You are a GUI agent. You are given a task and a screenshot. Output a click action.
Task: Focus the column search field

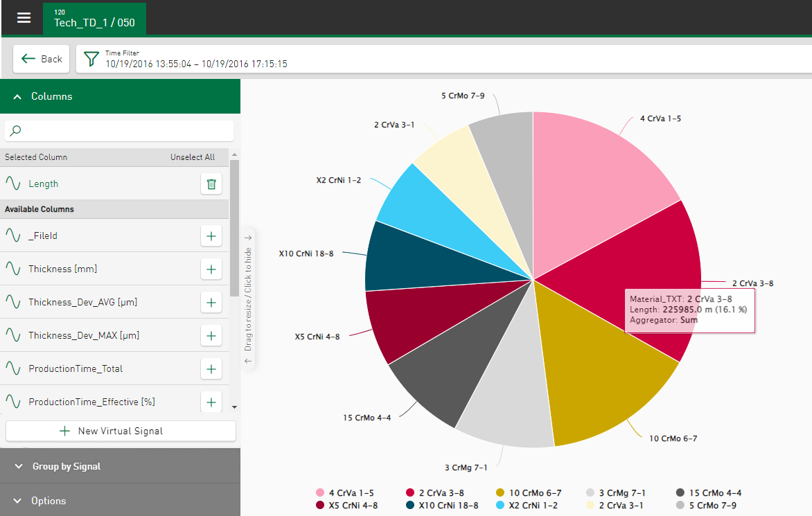coord(125,130)
